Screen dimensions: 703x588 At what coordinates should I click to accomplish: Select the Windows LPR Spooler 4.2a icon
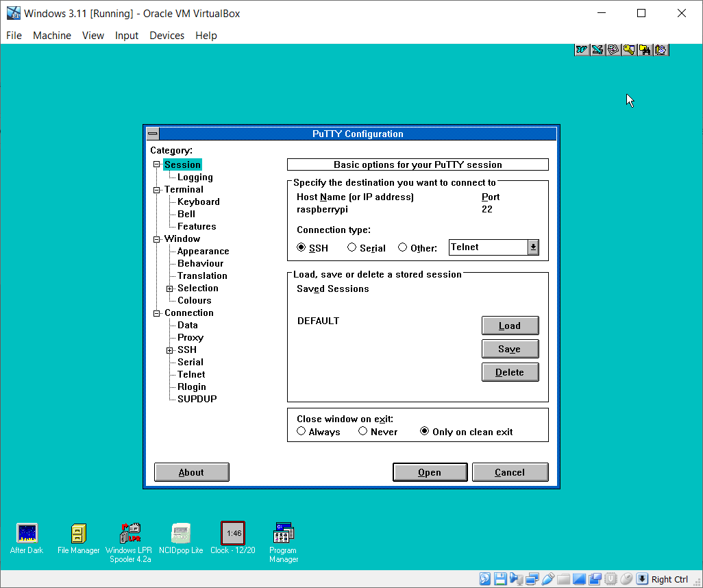[130, 543]
